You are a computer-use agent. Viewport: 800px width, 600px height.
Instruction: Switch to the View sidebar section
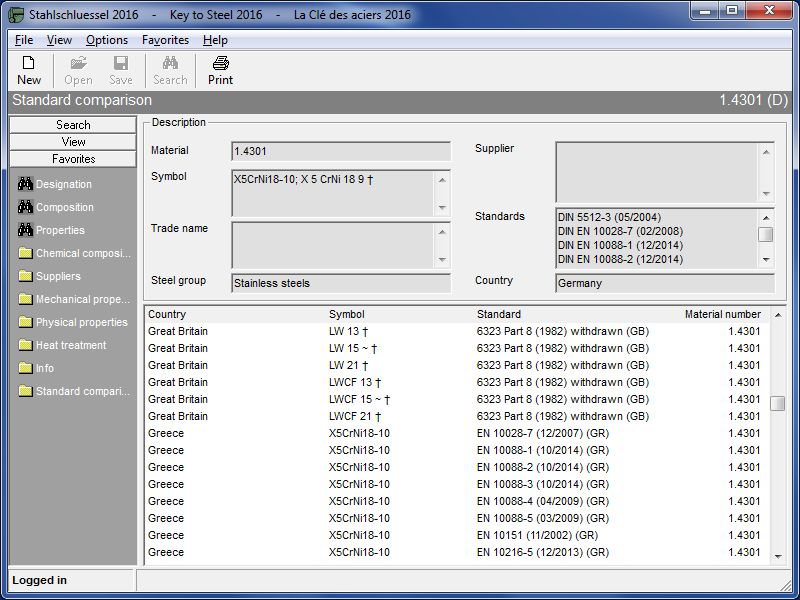tap(73, 142)
